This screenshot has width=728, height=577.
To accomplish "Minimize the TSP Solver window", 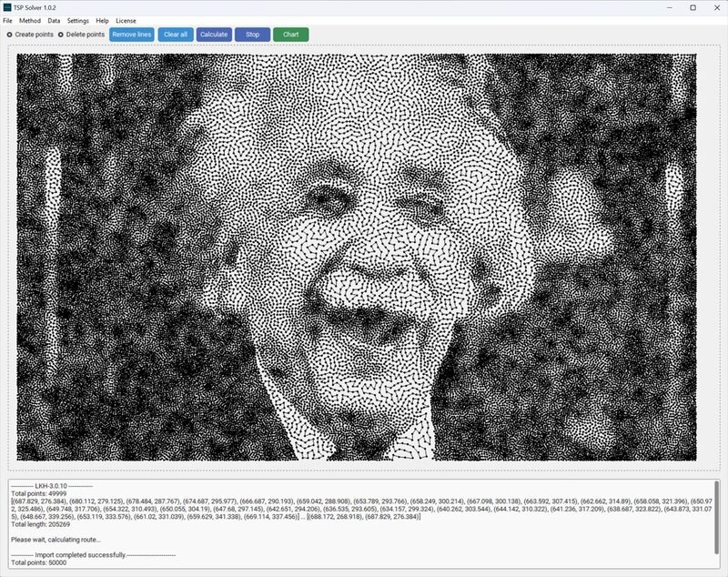I will coord(666,7).
